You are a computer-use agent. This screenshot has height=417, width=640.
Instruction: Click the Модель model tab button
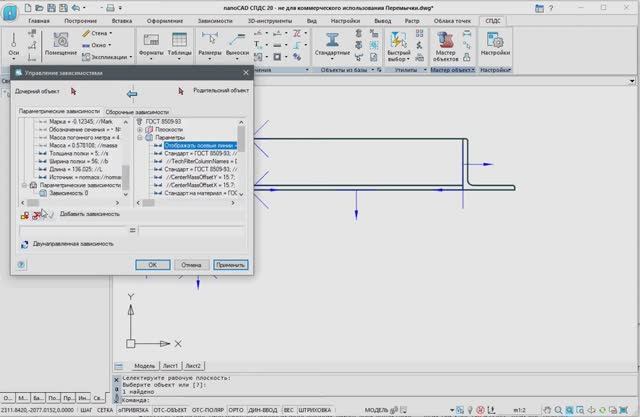pos(144,366)
